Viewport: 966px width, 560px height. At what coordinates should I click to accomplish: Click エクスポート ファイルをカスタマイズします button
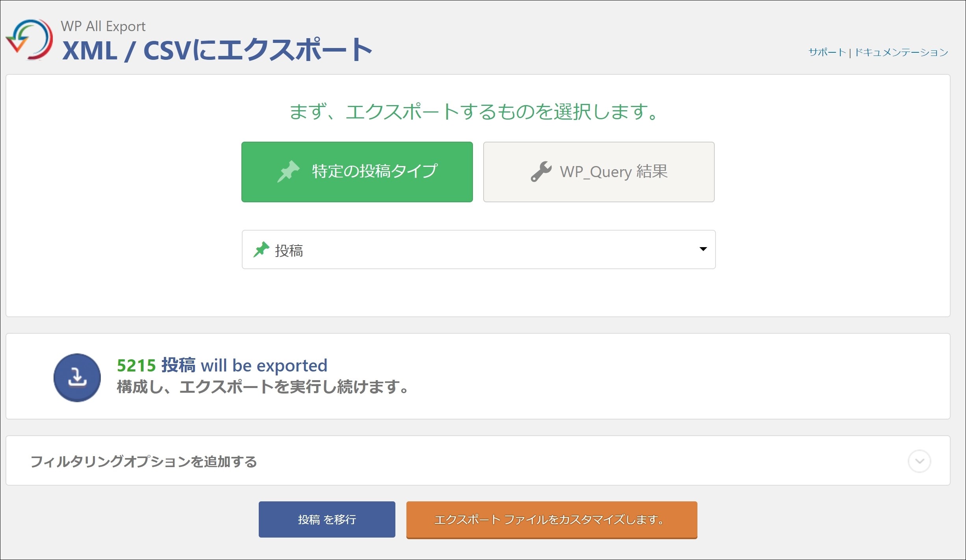point(552,520)
